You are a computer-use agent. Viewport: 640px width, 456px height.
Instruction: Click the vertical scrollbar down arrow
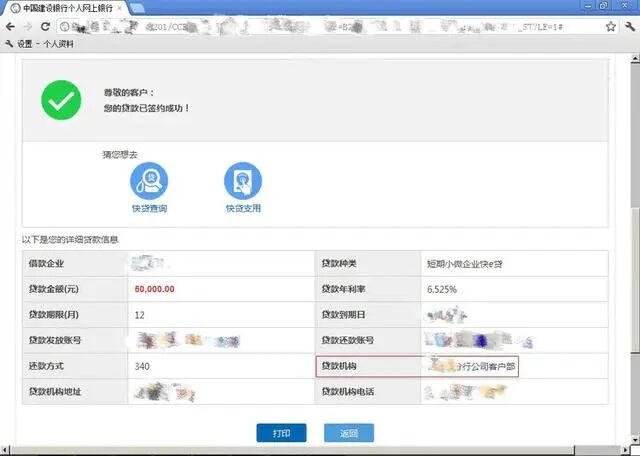[x=636, y=440]
